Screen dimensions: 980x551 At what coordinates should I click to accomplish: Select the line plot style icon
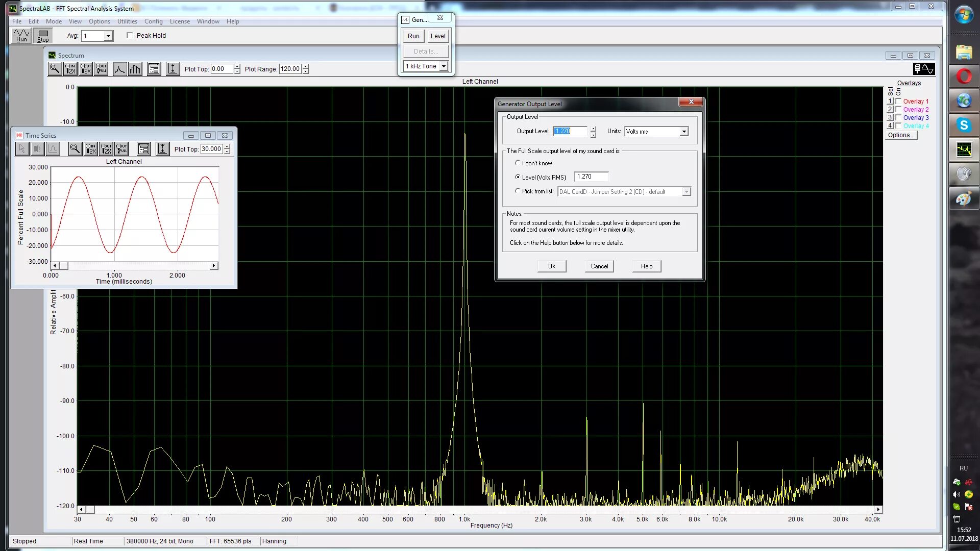tap(119, 69)
